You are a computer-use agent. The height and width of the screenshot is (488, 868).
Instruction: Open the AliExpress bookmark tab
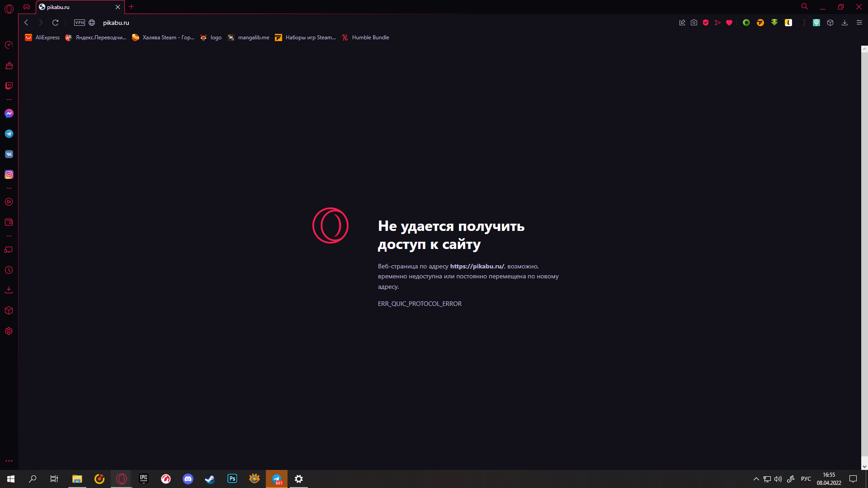pyautogui.click(x=42, y=38)
